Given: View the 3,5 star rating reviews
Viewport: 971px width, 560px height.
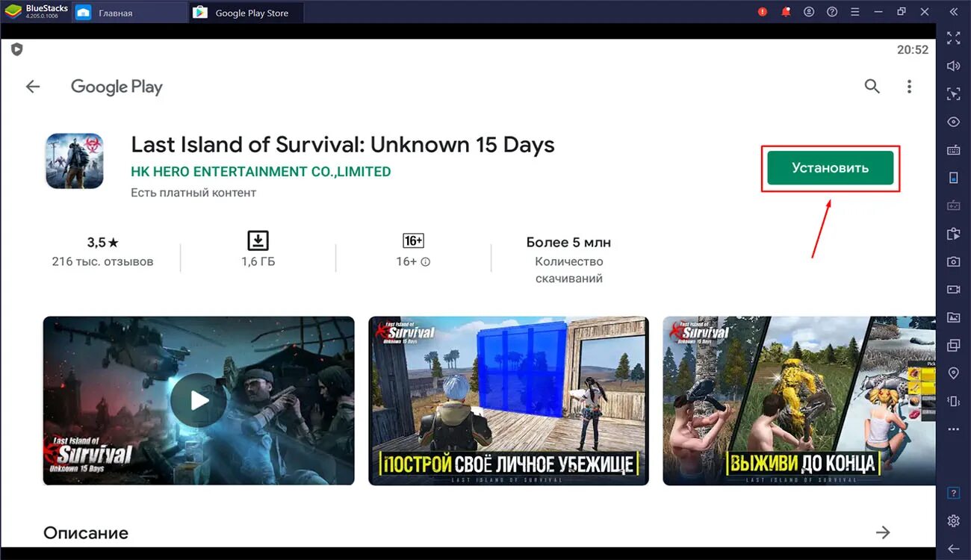Looking at the screenshot, I should [x=103, y=243].
